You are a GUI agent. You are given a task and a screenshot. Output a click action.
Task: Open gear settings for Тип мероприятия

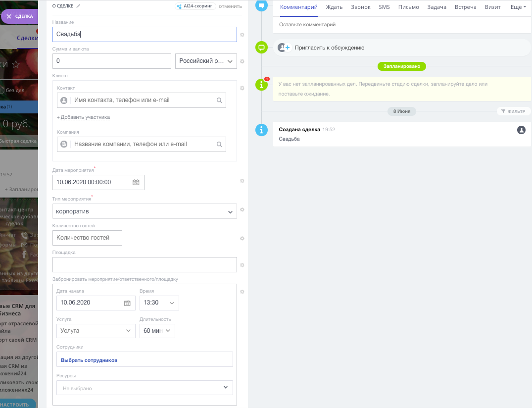242,210
